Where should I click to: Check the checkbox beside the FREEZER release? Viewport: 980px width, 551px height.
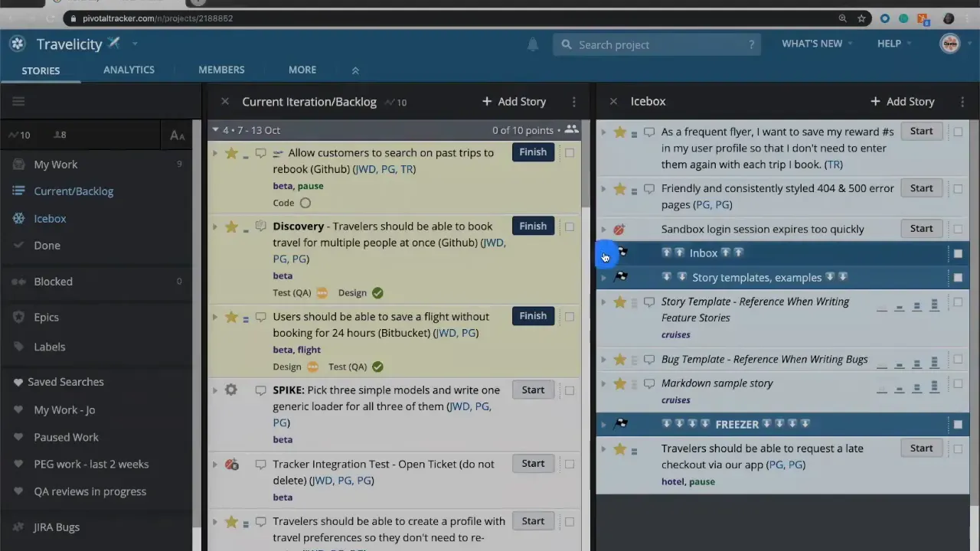click(x=958, y=424)
